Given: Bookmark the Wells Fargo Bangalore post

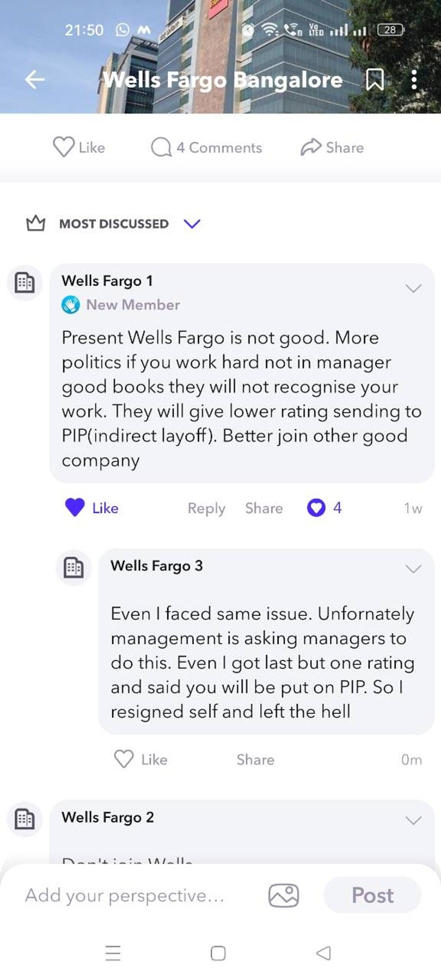Looking at the screenshot, I should pyautogui.click(x=375, y=79).
